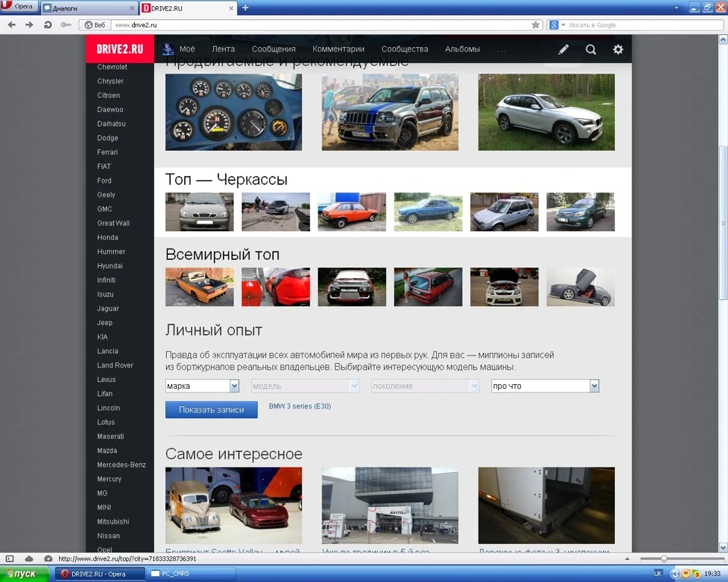The width and height of the screenshot is (728, 582).
Task: Open settings gear icon in header
Action: 618,49
